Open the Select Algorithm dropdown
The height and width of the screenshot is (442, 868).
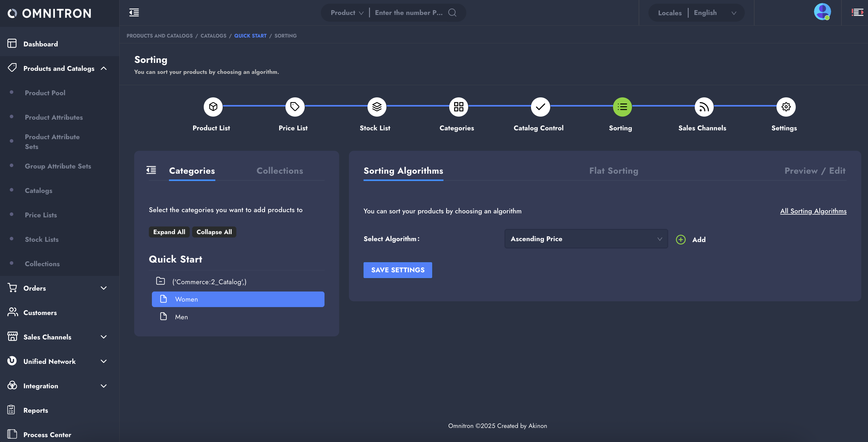click(x=586, y=239)
